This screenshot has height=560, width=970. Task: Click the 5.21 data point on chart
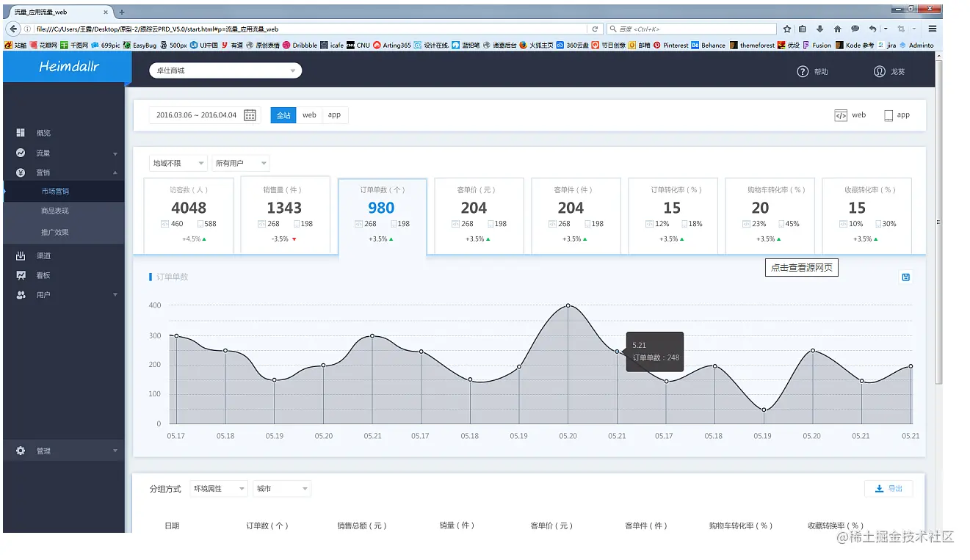(x=617, y=352)
